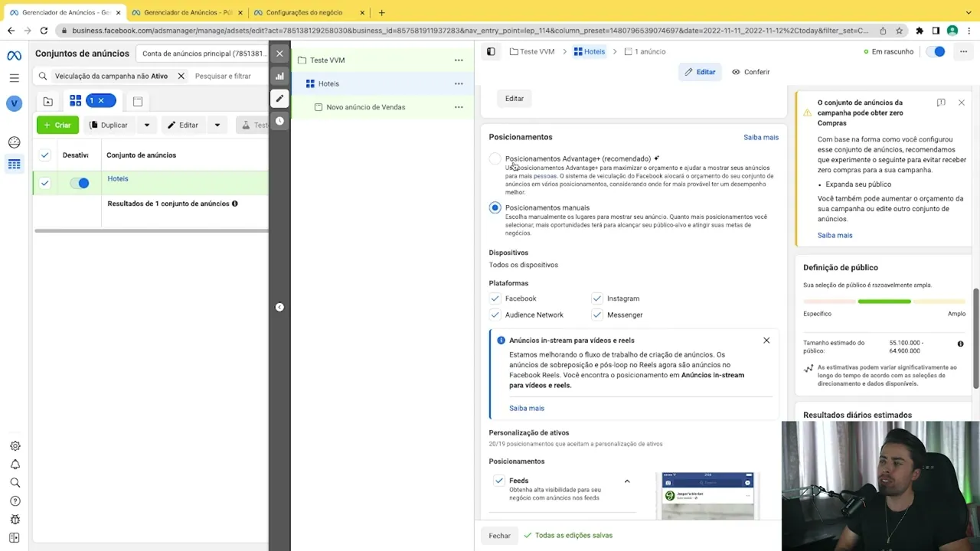
Task: Uncheck the Hoteis row checkbox
Action: pos(44,183)
